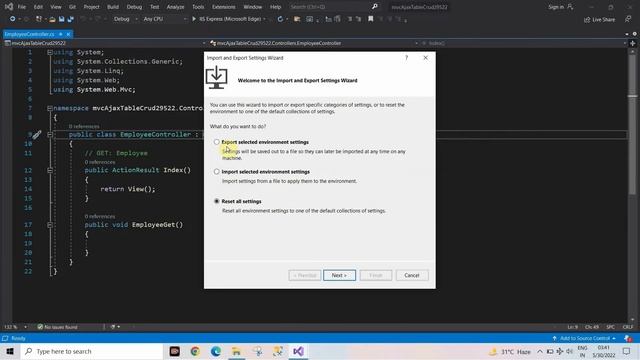640x360 pixels.
Task: Collapse the Index() method block
Action: click(49, 170)
